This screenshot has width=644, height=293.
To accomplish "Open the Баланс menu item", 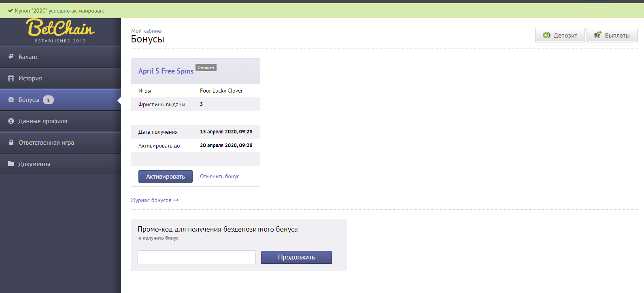I will click(x=60, y=57).
